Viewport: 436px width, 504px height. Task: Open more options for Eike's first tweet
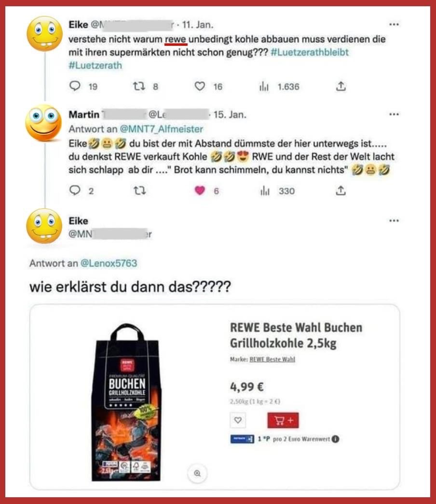pyautogui.click(x=394, y=25)
